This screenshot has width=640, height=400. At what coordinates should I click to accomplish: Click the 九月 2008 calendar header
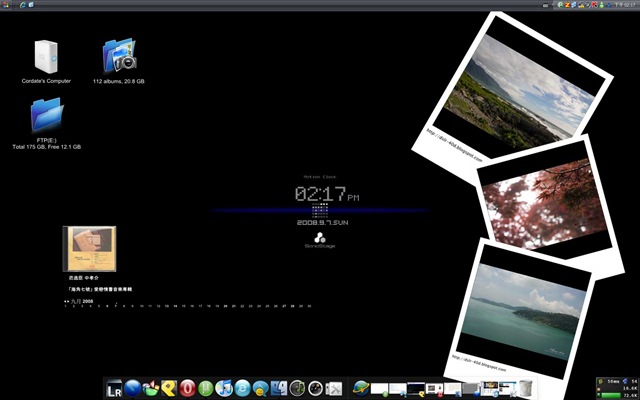[x=82, y=299]
